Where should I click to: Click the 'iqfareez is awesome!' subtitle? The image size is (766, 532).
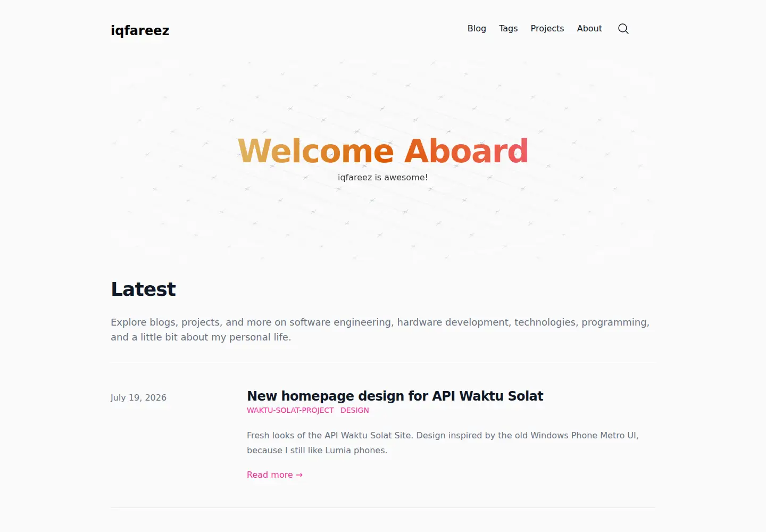(382, 178)
